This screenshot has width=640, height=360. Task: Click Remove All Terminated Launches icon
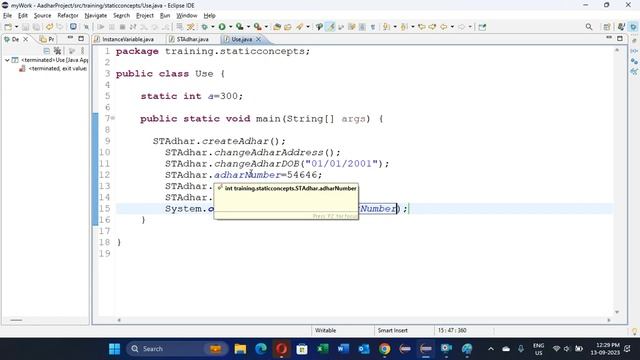coord(58,51)
